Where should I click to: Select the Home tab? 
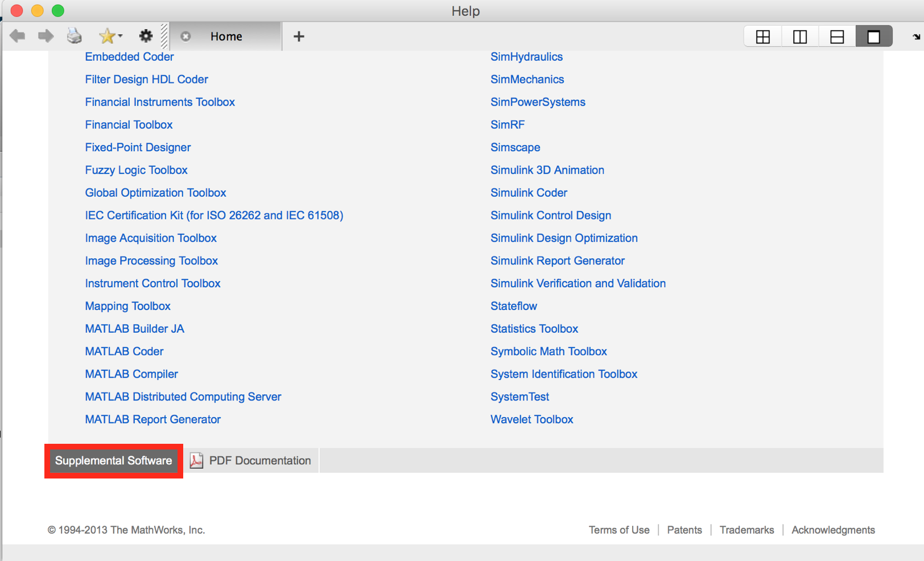tap(226, 36)
